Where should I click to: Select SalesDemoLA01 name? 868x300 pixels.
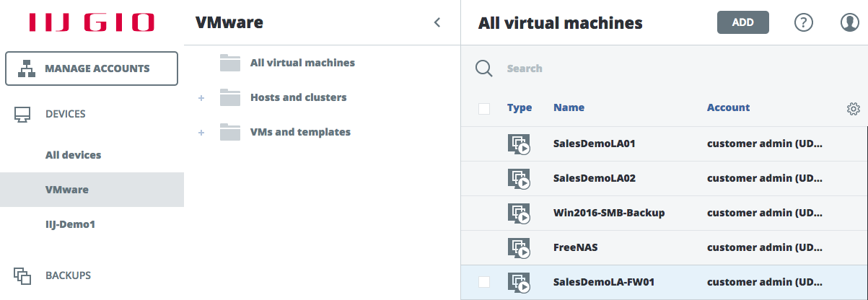pyautogui.click(x=594, y=144)
